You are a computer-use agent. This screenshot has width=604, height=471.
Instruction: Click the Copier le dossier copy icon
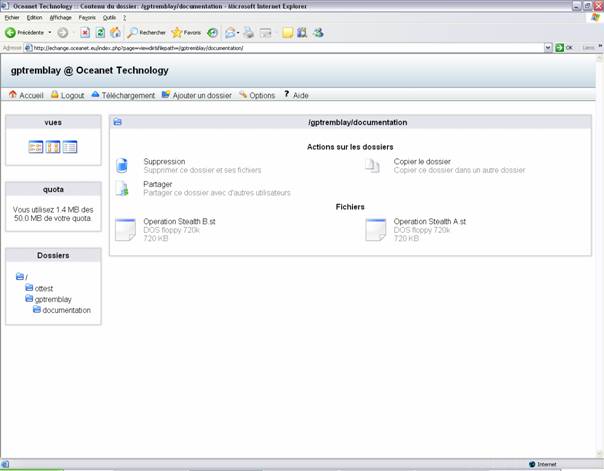[x=372, y=166]
